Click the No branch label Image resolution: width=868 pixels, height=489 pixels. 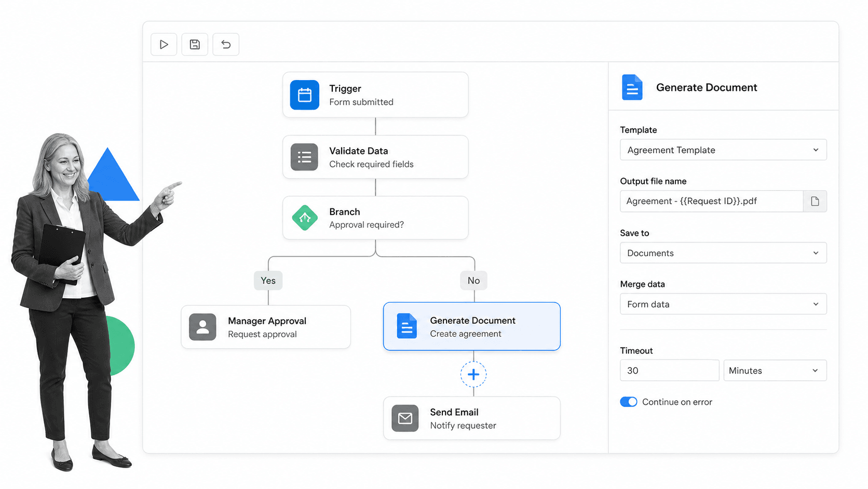pyautogui.click(x=473, y=281)
